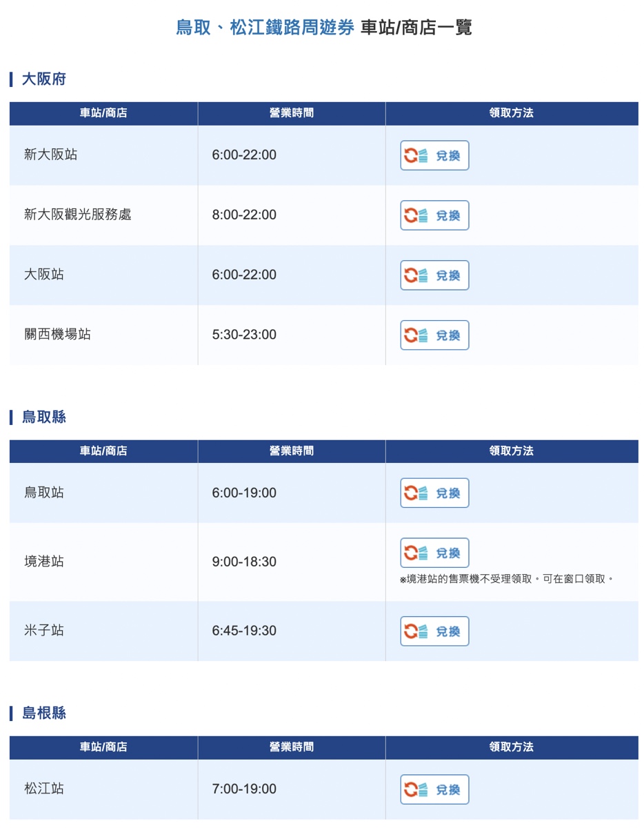644x828 pixels.
Task: Click 領取方法 header in 鳥取縣 table
Action: pyautogui.click(x=512, y=451)
